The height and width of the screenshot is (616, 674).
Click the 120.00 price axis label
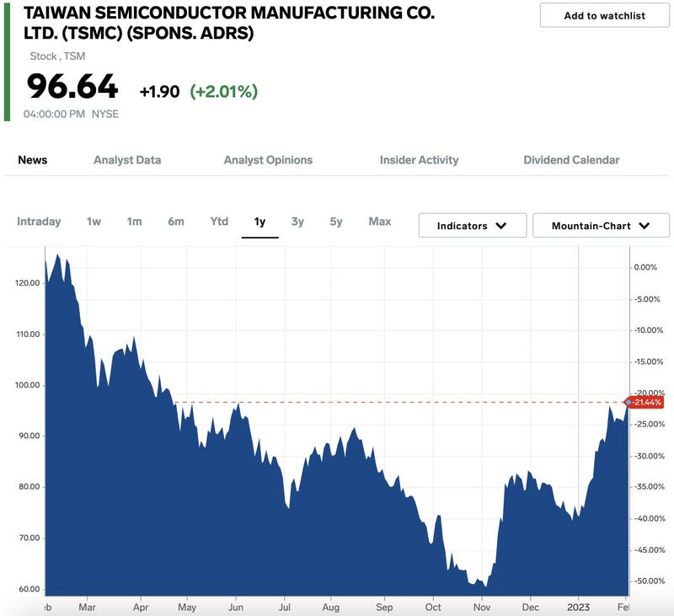coord(28,283)
